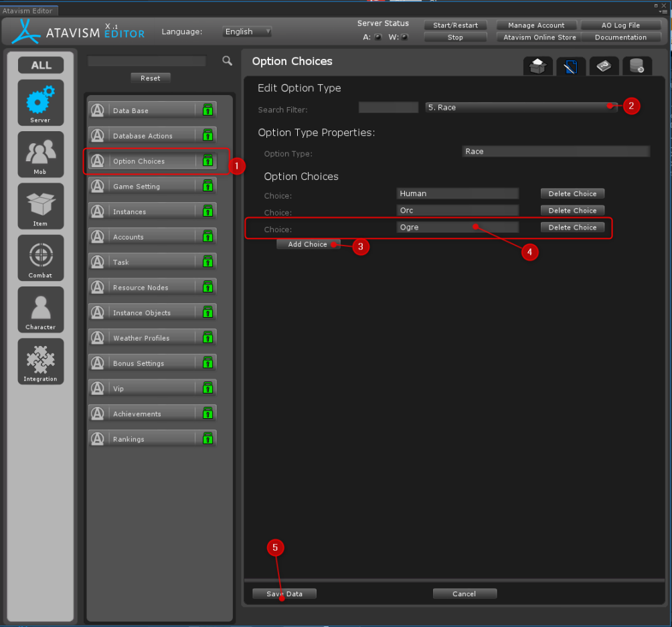Viewport: 672px width, 627px height.
Task: Open the help book tab icon
Action: (603, 67)
